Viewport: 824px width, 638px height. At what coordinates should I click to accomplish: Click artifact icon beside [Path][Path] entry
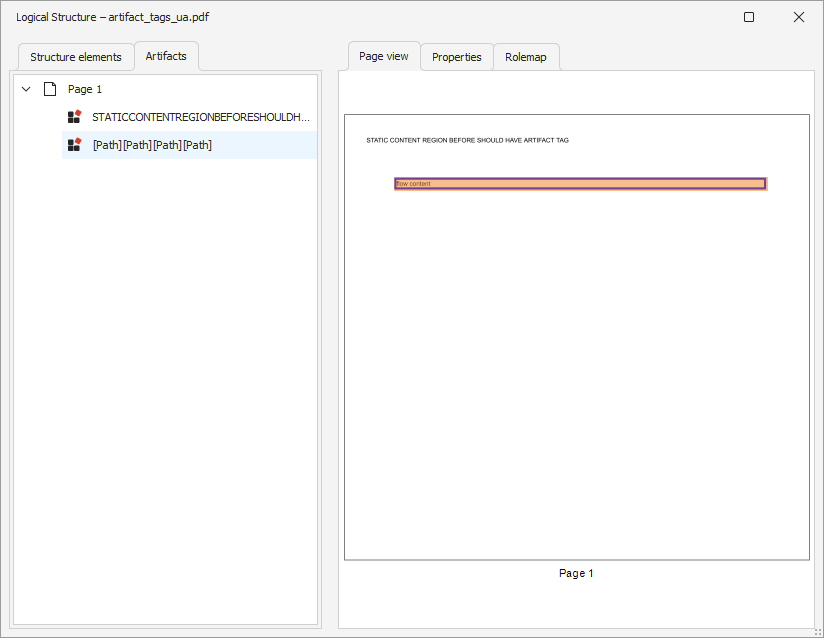click(74, 145)
